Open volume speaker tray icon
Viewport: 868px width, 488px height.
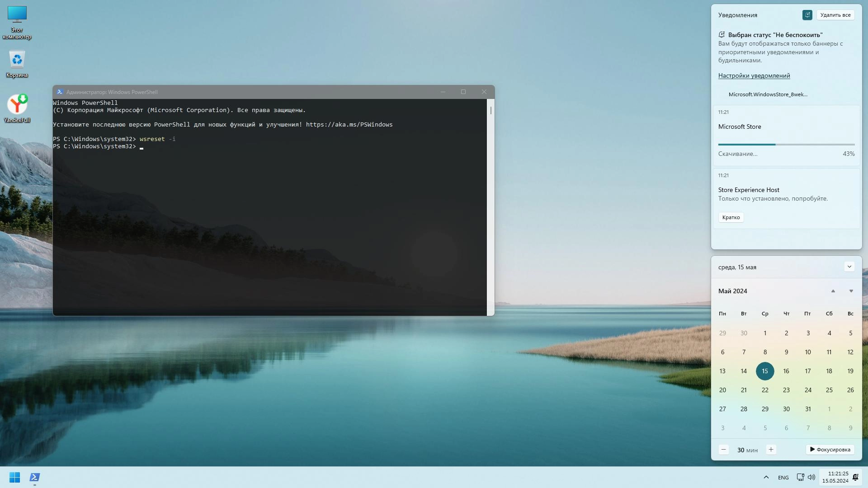811,477
